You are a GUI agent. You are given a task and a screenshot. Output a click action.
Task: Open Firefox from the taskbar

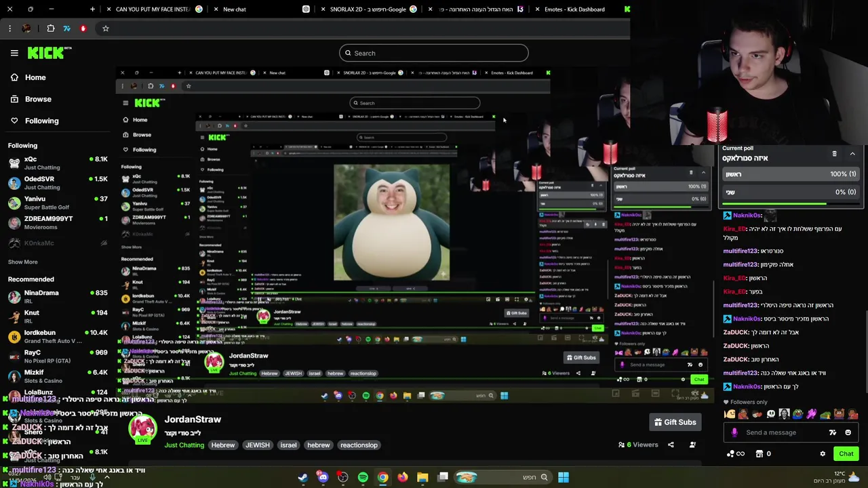[x=403, y=477]
